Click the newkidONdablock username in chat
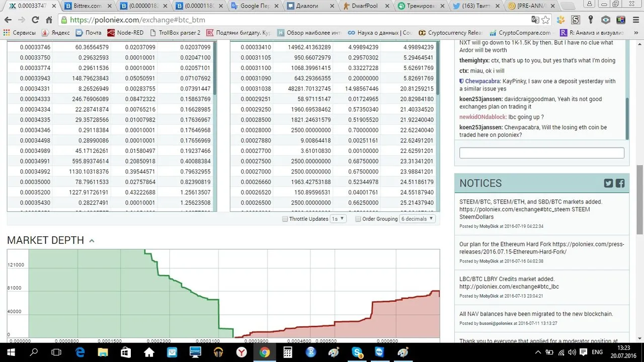Screen dimensions: 644x362 [482, 117]
